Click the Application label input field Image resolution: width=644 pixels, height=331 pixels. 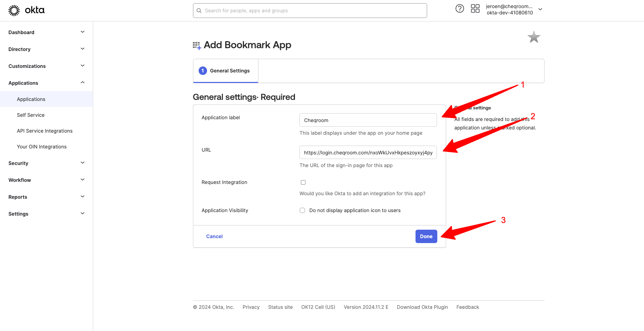click(368, 120)
